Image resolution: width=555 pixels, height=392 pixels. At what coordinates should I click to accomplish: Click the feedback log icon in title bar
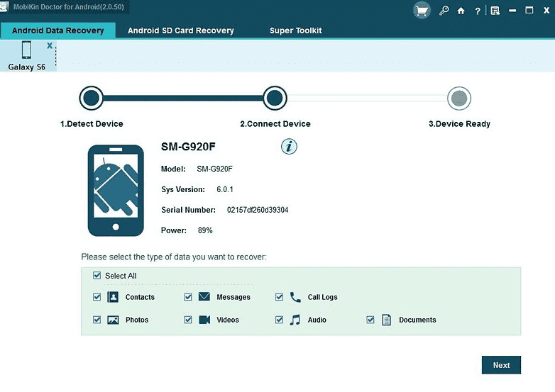tap(495, 11)
